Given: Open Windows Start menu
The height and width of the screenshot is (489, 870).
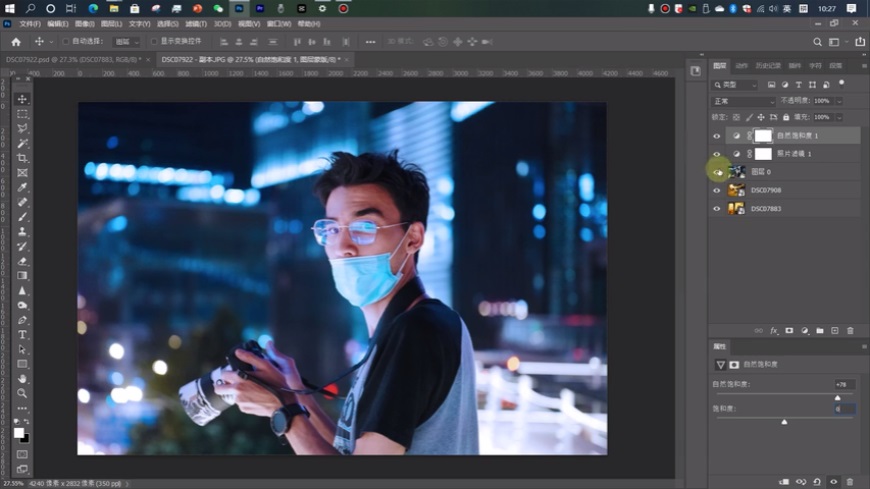Looking at the screenshot, I should [x=9, y=8].
